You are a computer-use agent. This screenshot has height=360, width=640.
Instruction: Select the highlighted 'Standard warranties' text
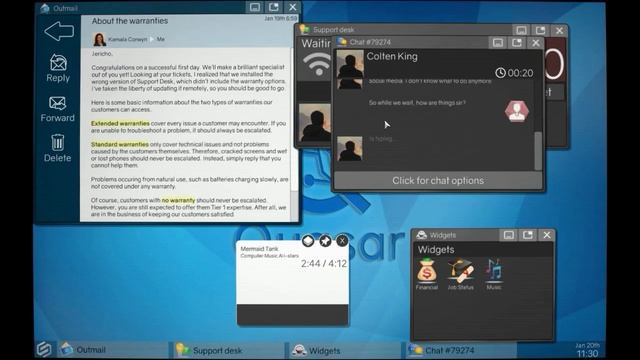[x=120, y=144]
